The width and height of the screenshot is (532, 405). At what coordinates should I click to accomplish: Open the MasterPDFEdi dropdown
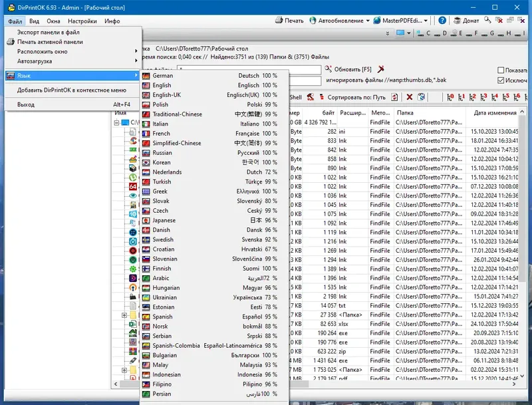point(426,21)
